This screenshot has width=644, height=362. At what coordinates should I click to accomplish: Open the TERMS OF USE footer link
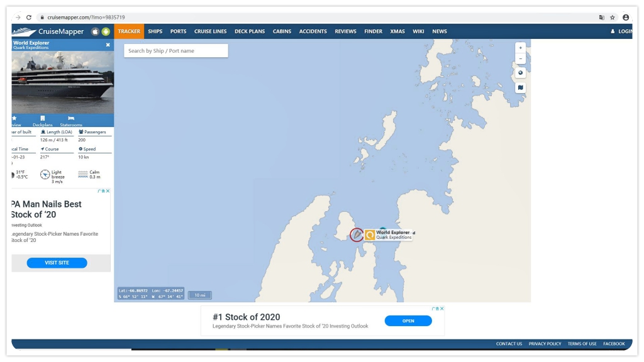[582, 344]
